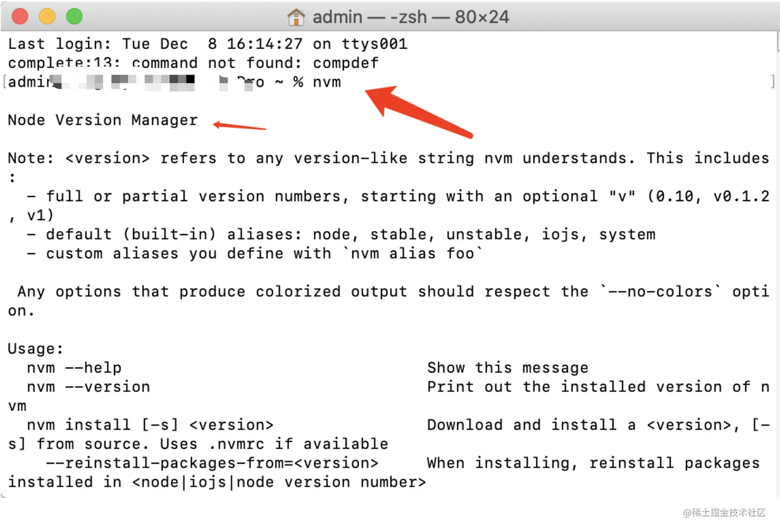
Task: Click the "Show this message" description
Action: pyautogui.click(x=508, y=368)
